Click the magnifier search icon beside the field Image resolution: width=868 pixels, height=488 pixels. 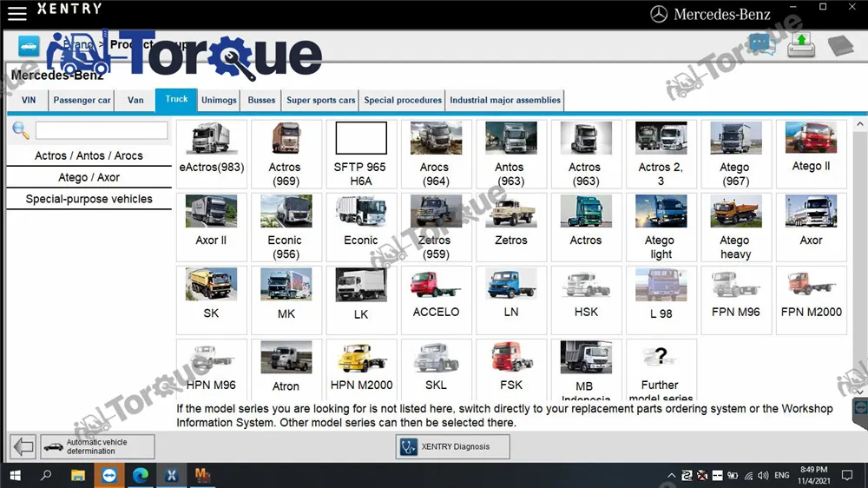coord(21,130)
